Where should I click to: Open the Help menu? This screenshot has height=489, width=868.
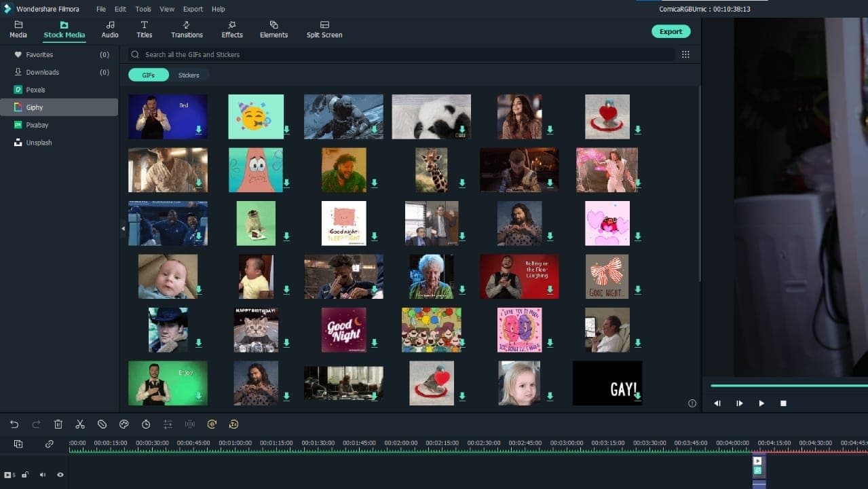tap(219, 10)
